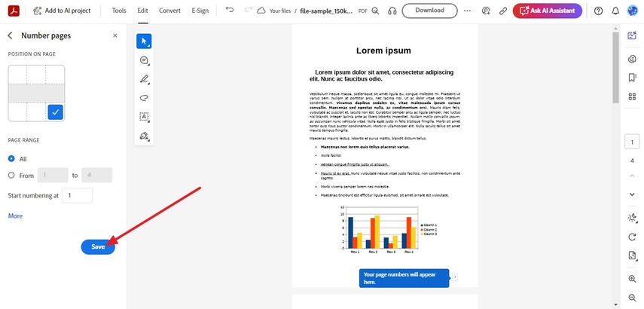
Task: Select the All page range radio
Action: pyautogui.click(x=11, y=158)
